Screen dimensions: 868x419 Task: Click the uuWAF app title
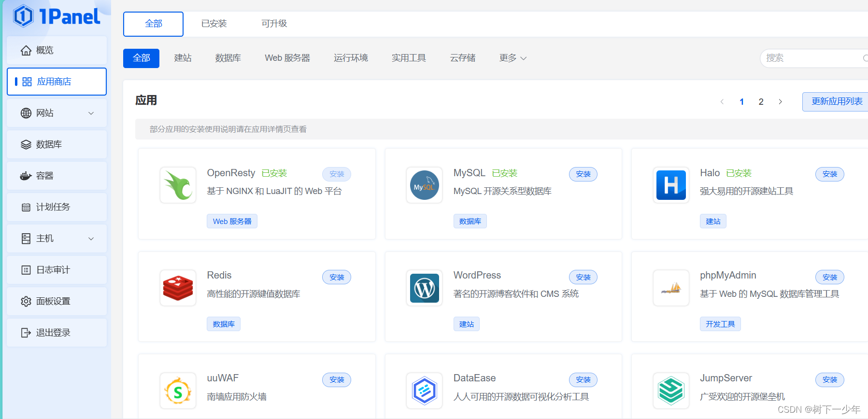click(223, 378)
